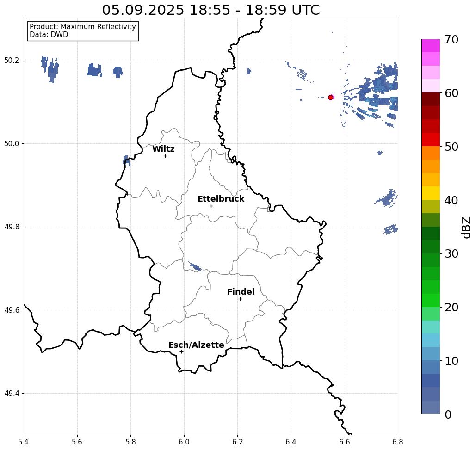Click the radar echo on Luxembourg's western border
The width and height of the screenshot is (476, 450).
126,160
